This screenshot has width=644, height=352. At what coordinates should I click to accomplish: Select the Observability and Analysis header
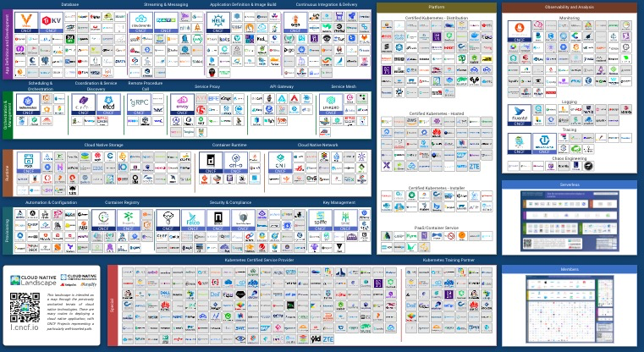570,8
